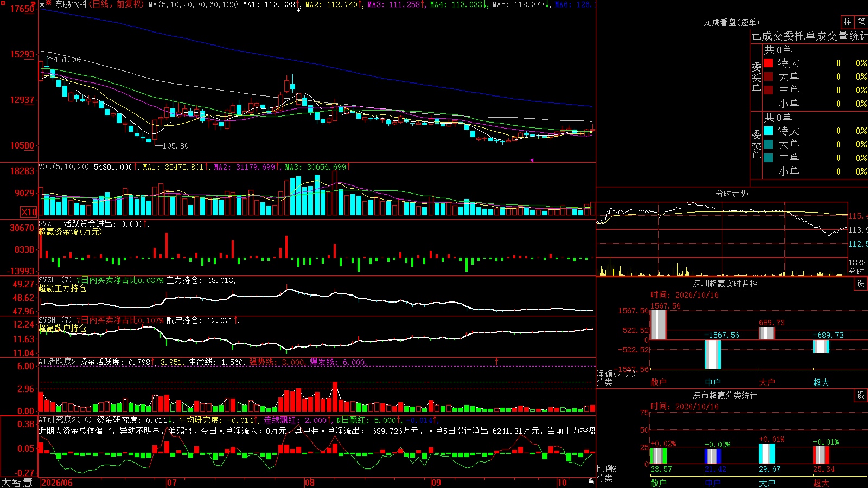Open 设 settings for 深圳超赢实时监控
Image resolution: width=868 pixels, height=488 pixels.
coord(861,284)
